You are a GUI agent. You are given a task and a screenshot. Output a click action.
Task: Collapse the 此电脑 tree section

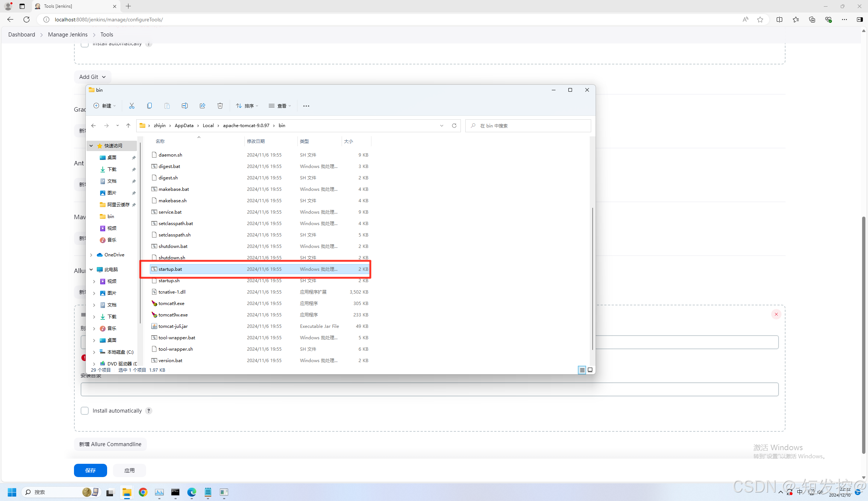(x=91, y=269)
